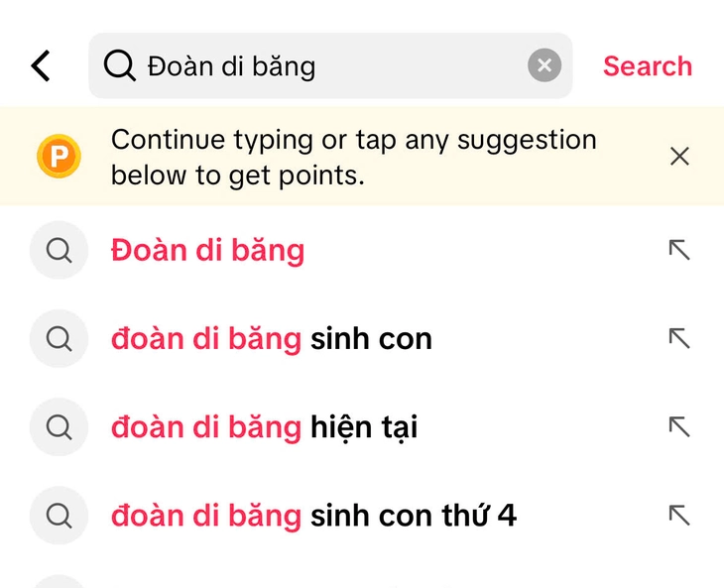Tap the 'Continue typing' points banner text
Image resolution: width=724 pixels, height=588 pixels.
coord(353,157)
